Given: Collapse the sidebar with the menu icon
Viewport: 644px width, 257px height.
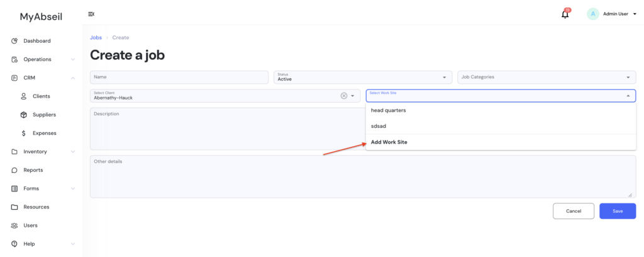Looking at the screenshot, I should click(91, 14).
